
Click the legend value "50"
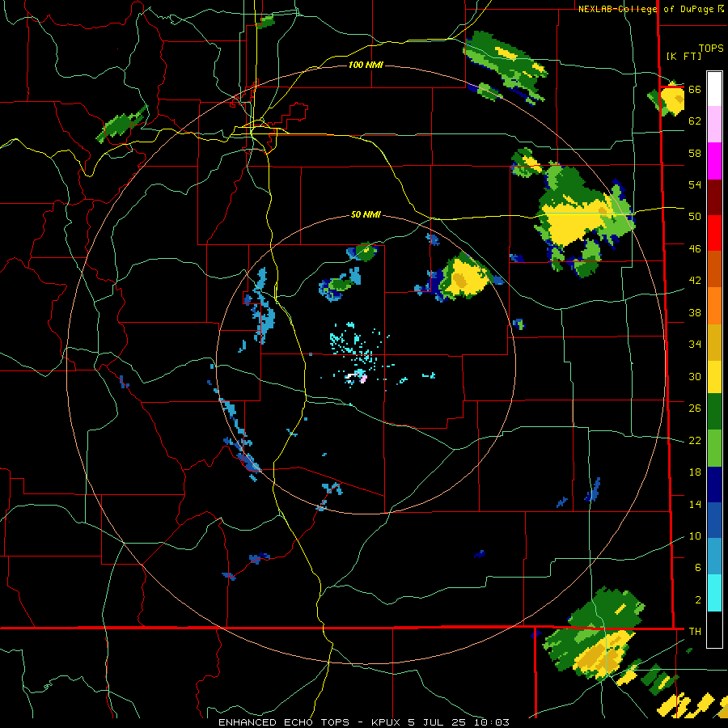[695, 217]
